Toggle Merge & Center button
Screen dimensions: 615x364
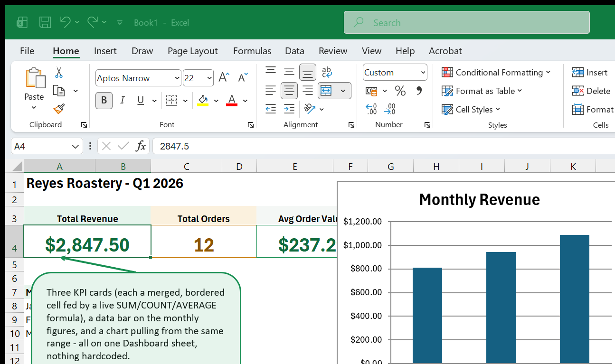coord(326,90)
